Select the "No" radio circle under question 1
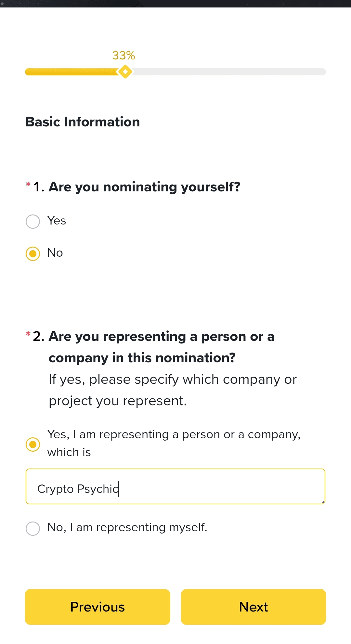Viewport: 351px width, 644px height. click(x=33, y=254)
